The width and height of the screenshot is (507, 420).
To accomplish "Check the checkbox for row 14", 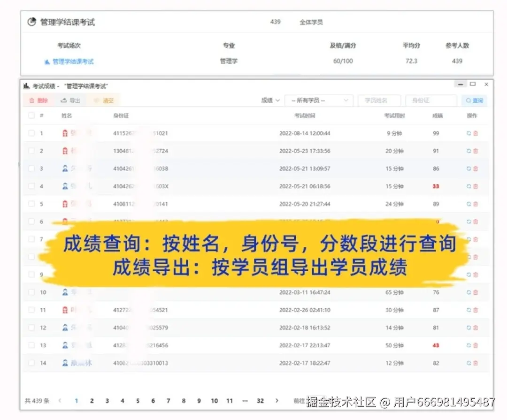I will tap(31, 363).
